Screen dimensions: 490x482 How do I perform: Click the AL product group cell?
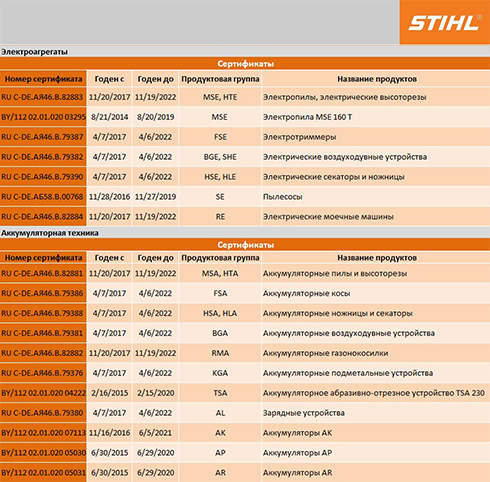[220, 413]
